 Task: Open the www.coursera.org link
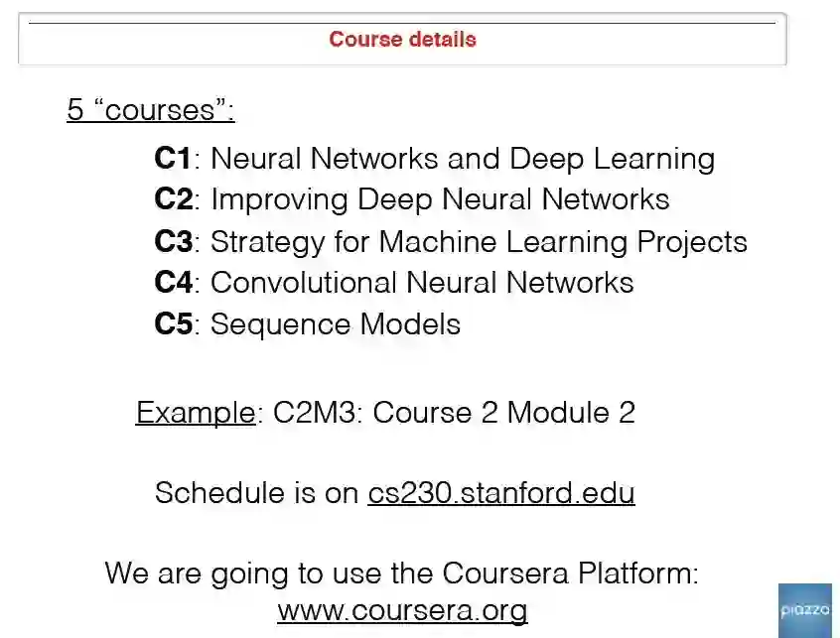click(x=402, y=610)
